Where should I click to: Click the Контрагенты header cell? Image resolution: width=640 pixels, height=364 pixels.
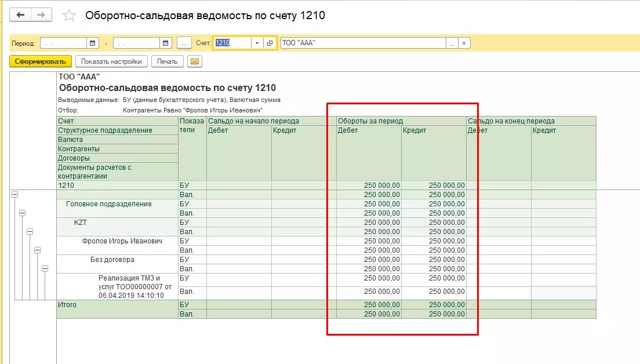point(118,149)
